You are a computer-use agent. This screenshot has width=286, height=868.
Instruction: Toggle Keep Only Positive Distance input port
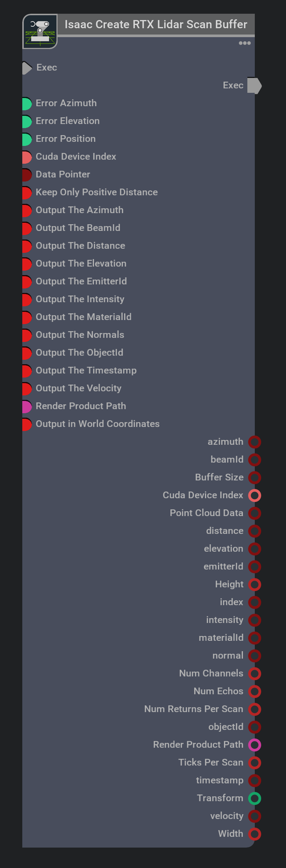(x=27, y=193)
